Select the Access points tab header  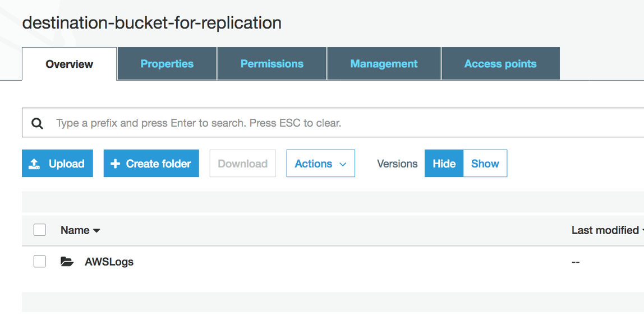pyautogui.click(x=500, y=63)
